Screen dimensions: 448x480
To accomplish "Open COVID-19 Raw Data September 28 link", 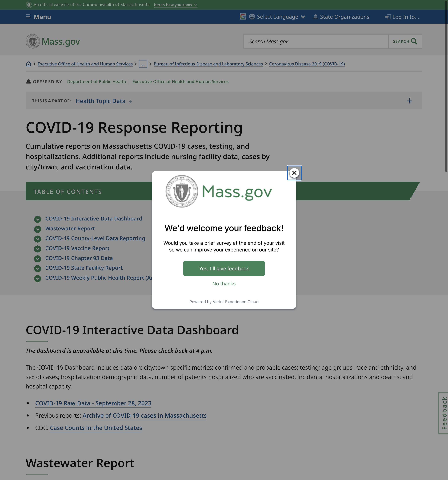I will coord(93,403).
